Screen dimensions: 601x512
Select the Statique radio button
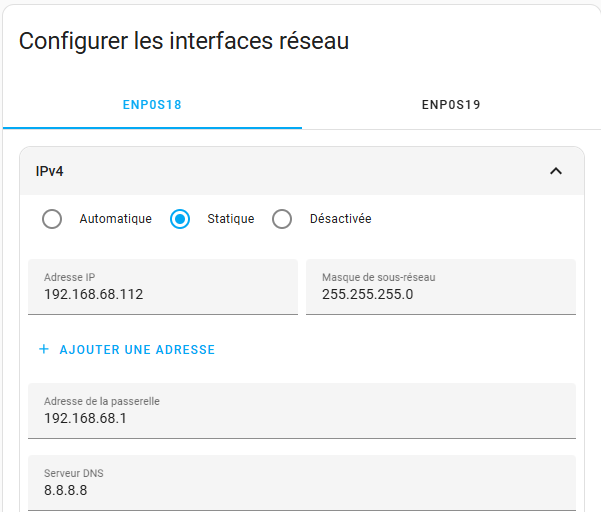point(180,219)
